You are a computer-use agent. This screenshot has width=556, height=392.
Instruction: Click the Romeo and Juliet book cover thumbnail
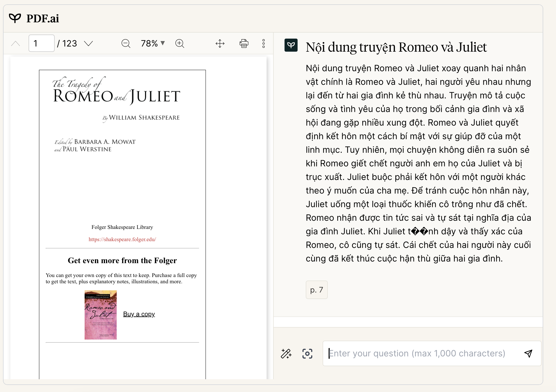coord(101,315)
